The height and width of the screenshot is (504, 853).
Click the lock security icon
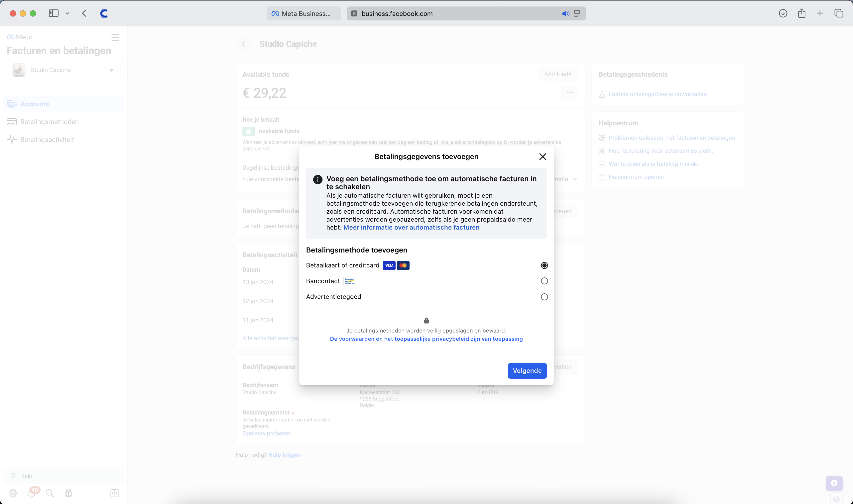pyautogui.click(x=426, y=320)
